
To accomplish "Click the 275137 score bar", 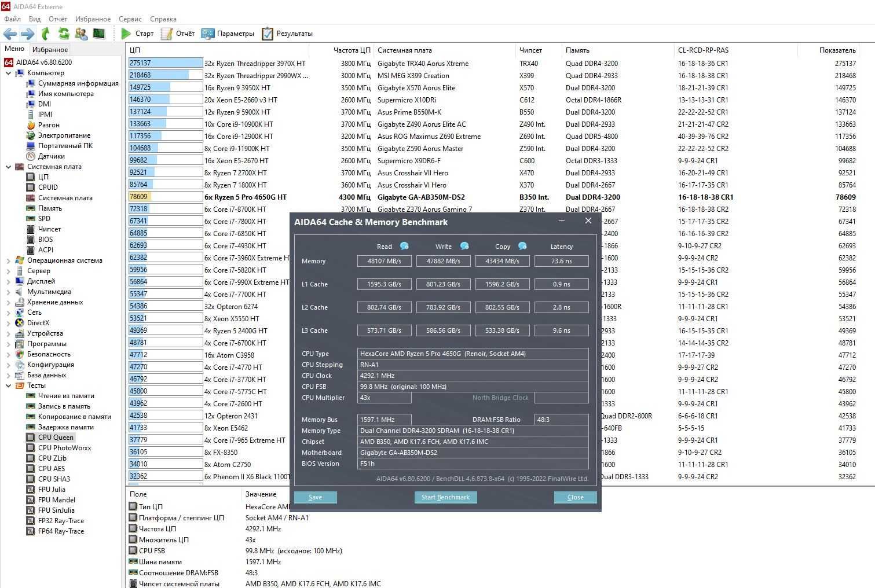I will pos(166,63).
